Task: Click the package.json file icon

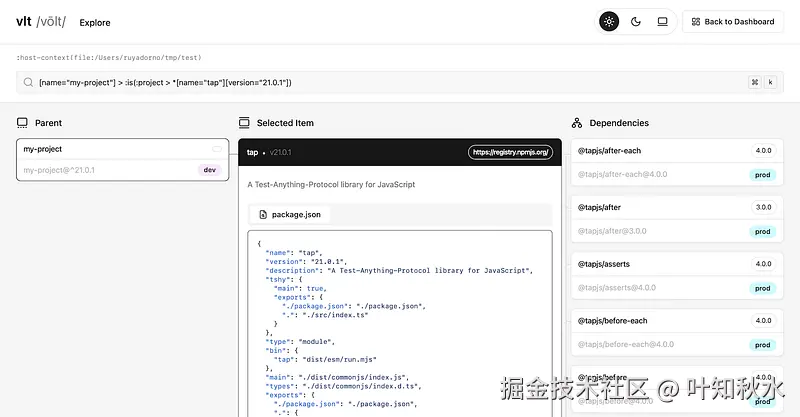Action: [263, 214]
